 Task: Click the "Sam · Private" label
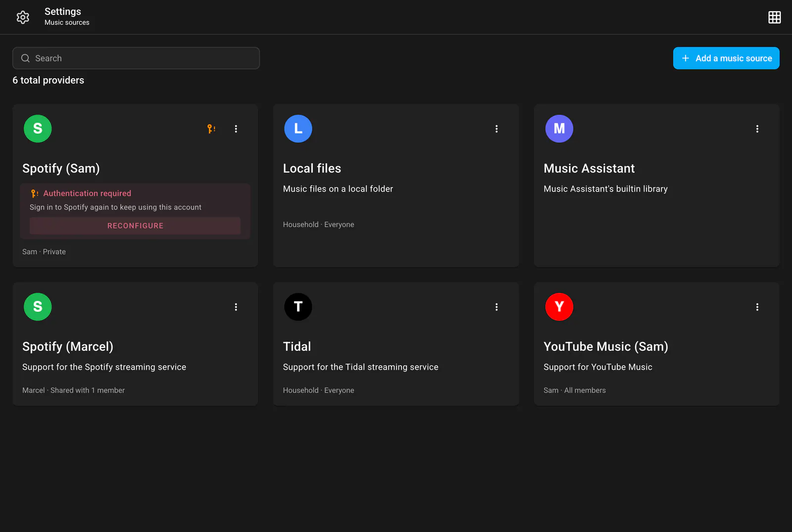(44, 252)
